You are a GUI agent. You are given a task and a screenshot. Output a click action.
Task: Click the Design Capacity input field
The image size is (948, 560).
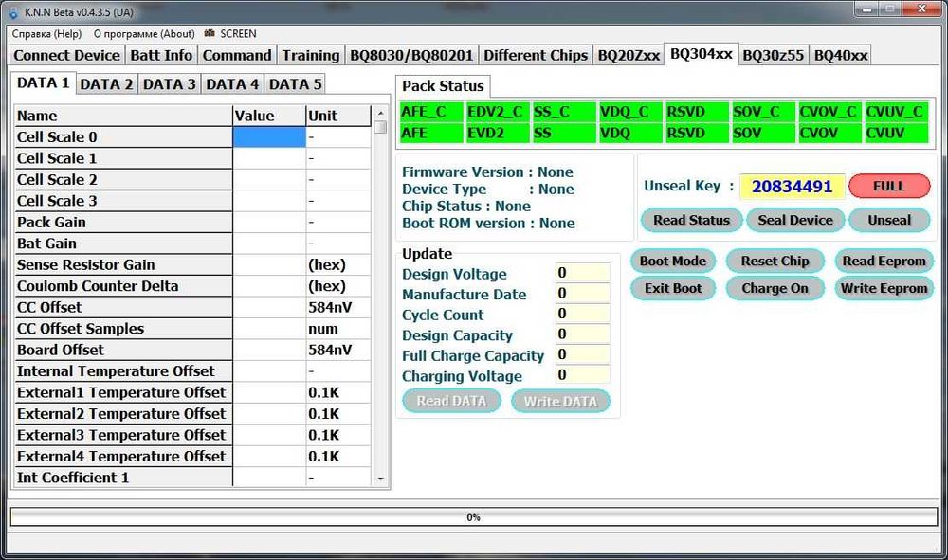tap(582, 334)
